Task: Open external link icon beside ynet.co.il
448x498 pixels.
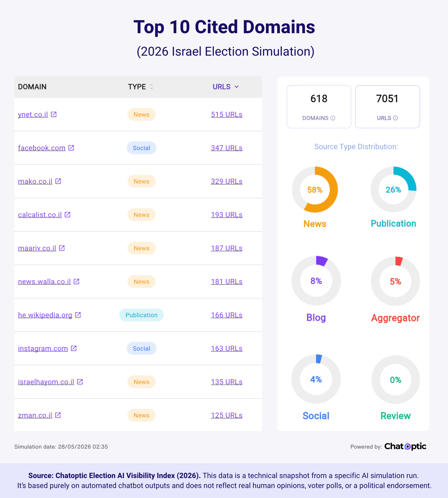Action: pos(54,114)
